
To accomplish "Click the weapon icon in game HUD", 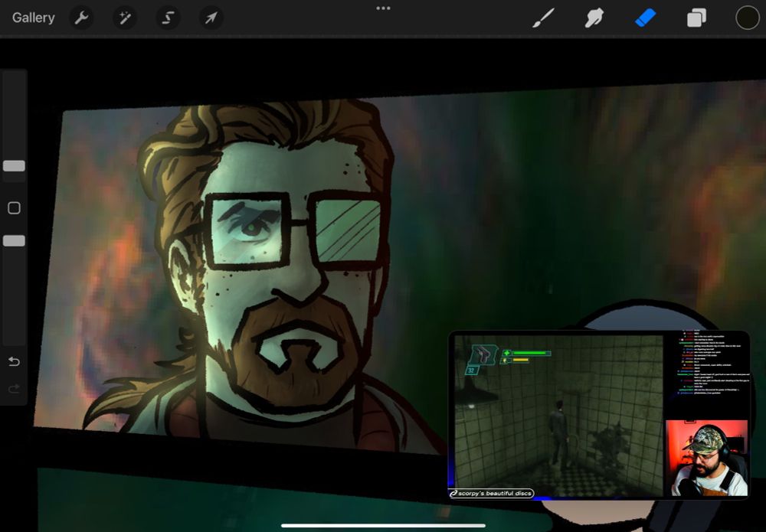I will pos(483,354).
